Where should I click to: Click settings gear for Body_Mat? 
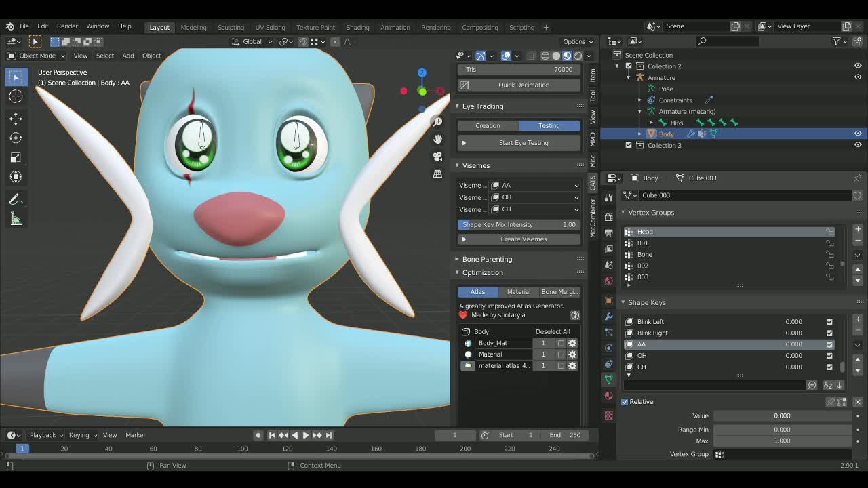(x=572, y=343)
